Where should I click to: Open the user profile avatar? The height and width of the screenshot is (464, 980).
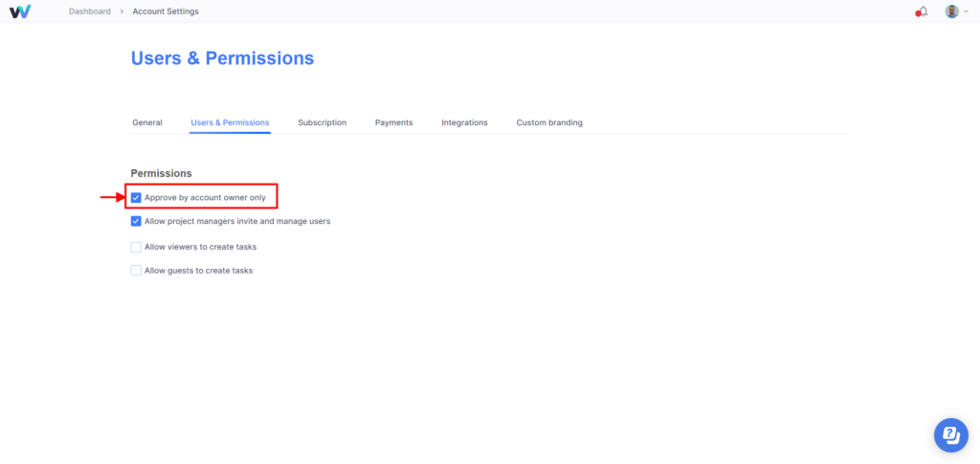click(952, 11)
